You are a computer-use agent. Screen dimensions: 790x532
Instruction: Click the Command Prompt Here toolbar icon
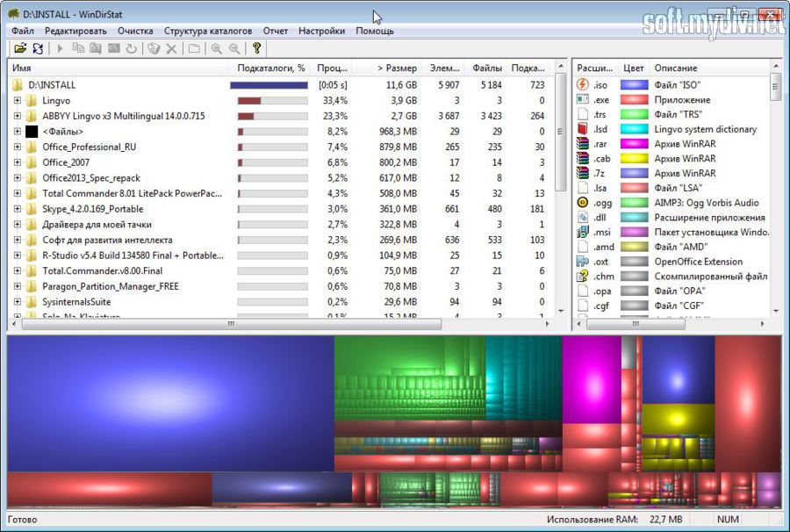114,48
